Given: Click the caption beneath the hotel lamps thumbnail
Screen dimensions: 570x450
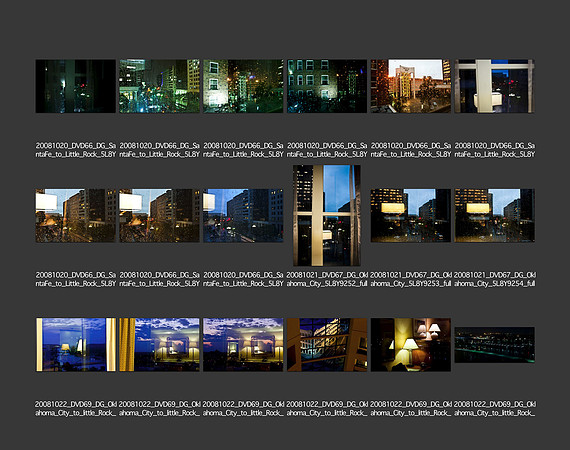Looking at the screenshot, I should tap(411, 409).
